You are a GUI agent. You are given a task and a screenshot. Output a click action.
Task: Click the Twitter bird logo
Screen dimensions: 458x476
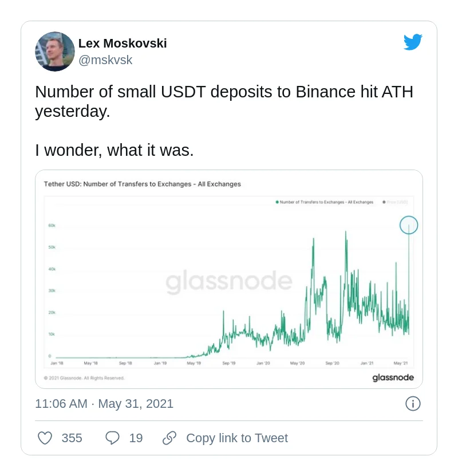(x=412, y=42)
